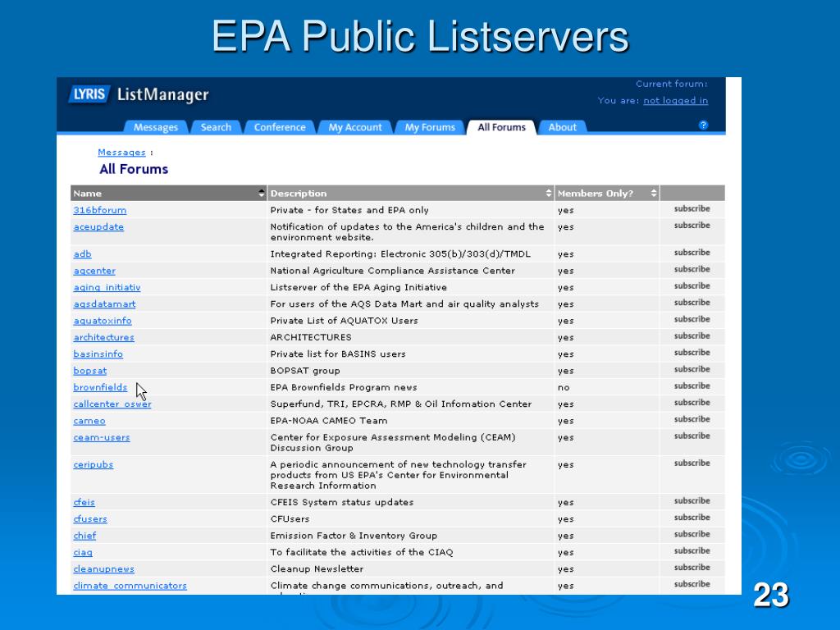Click 'EPA Brownfields Program news' description
Viewport: 840px width, 630px height.
point(344,387)
